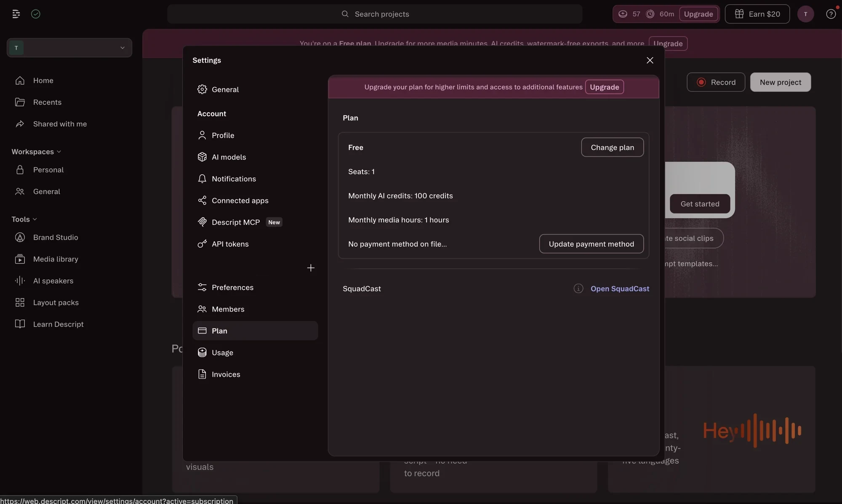842x504 pixels.
Task: Collapse the Workspaces section
Action: pyautogui.click(x=36, y=152)
